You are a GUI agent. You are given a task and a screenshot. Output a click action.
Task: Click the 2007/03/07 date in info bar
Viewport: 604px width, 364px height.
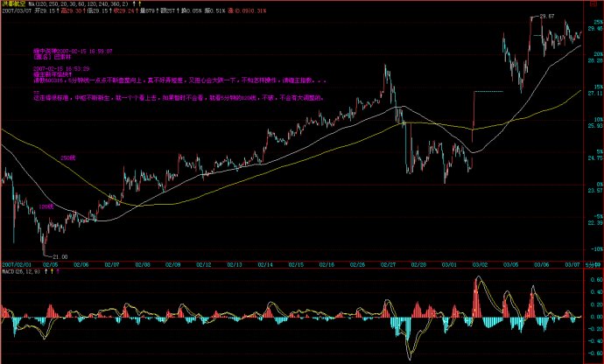click(18, 12)
